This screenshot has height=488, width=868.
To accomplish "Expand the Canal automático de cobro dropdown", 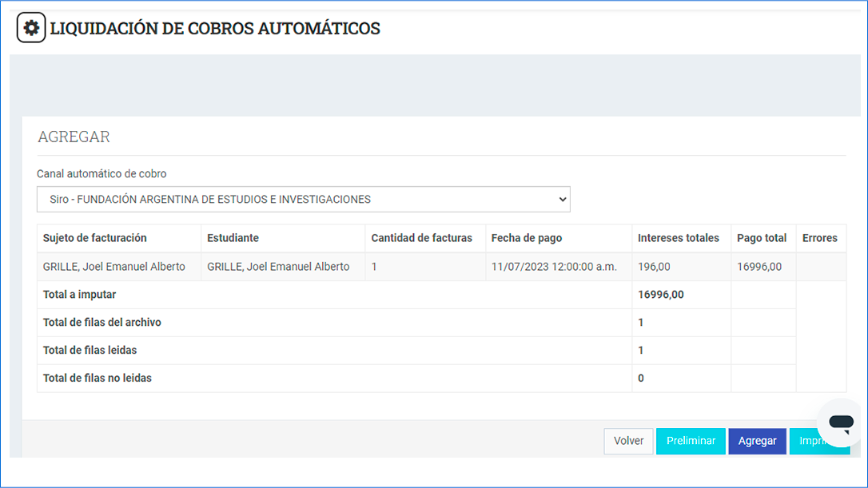I will point(303,200).
